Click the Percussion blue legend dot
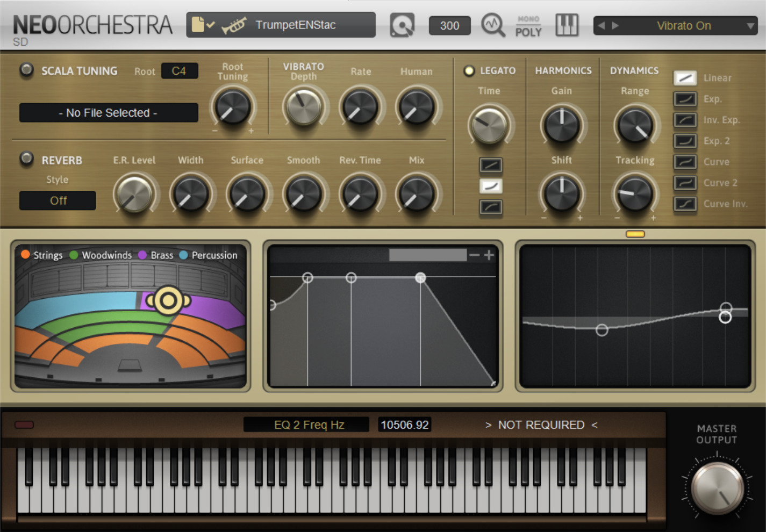The height and width of the screenshot is (532, 766). coord(183,255)
